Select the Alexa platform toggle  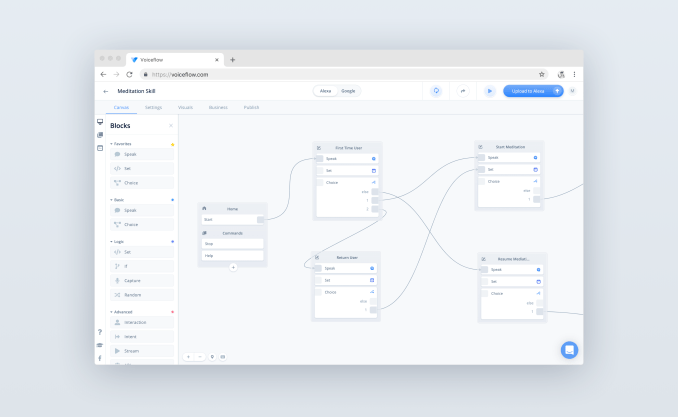tap(325, 91)
